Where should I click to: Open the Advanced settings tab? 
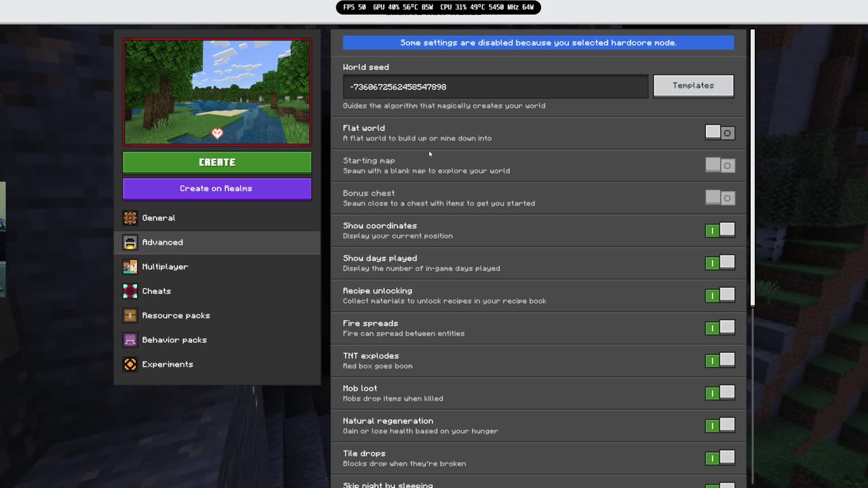217,242
